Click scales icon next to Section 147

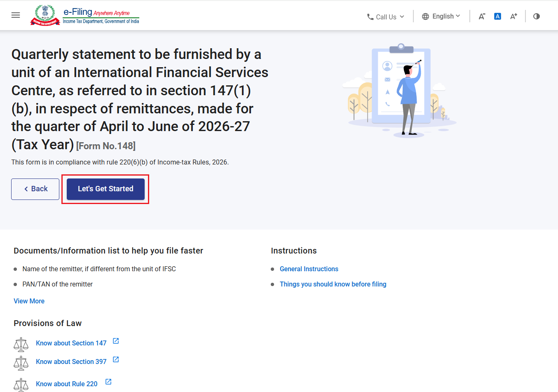coord(21,344)
